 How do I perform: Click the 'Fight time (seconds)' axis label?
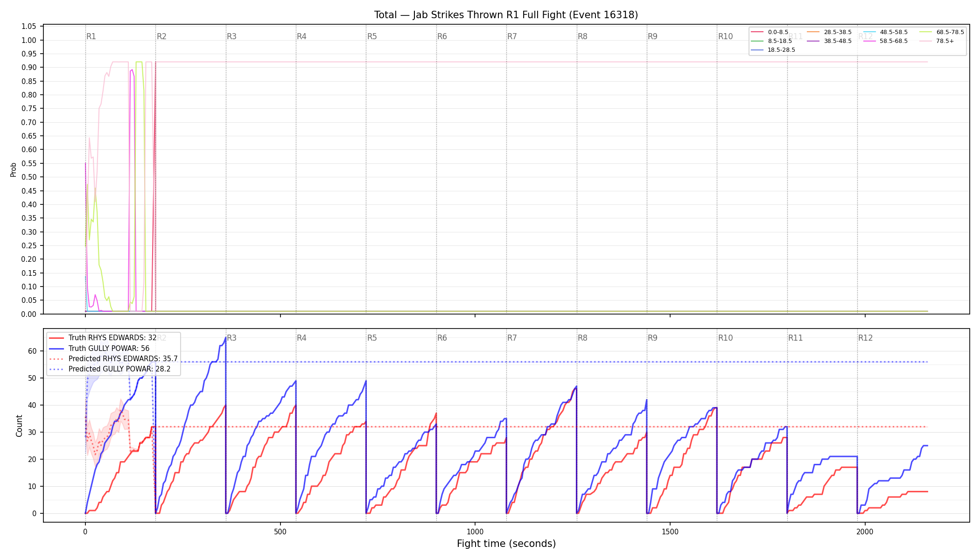point(506,544)
